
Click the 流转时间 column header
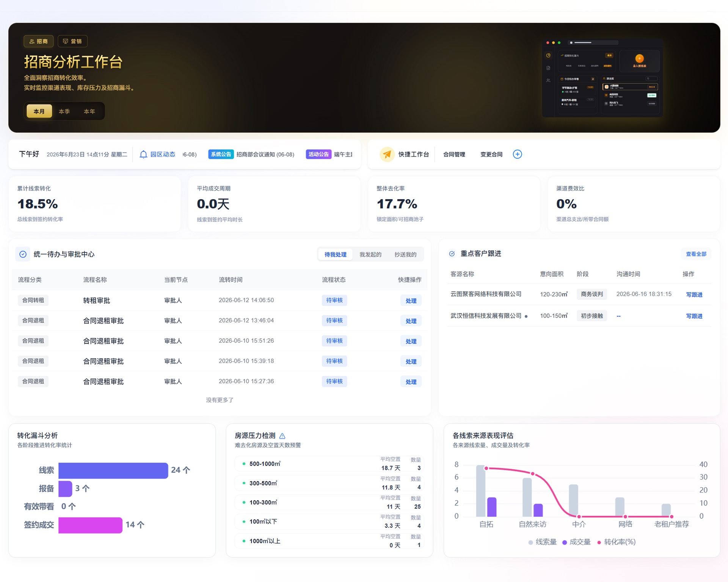coord(231,280)
